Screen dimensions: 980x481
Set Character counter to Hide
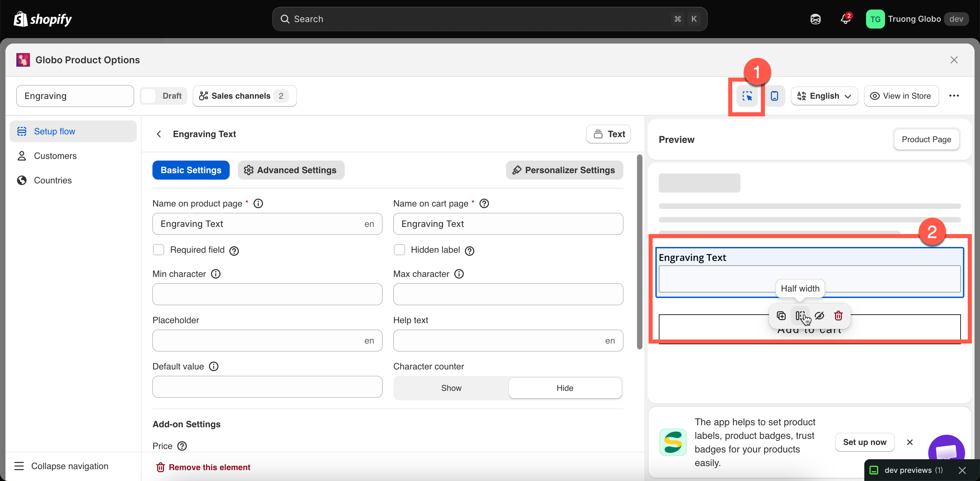click(565, 388)
